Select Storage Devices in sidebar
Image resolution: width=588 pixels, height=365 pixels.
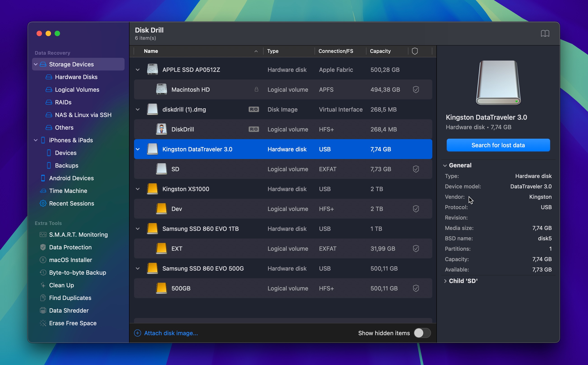[71, 64]
